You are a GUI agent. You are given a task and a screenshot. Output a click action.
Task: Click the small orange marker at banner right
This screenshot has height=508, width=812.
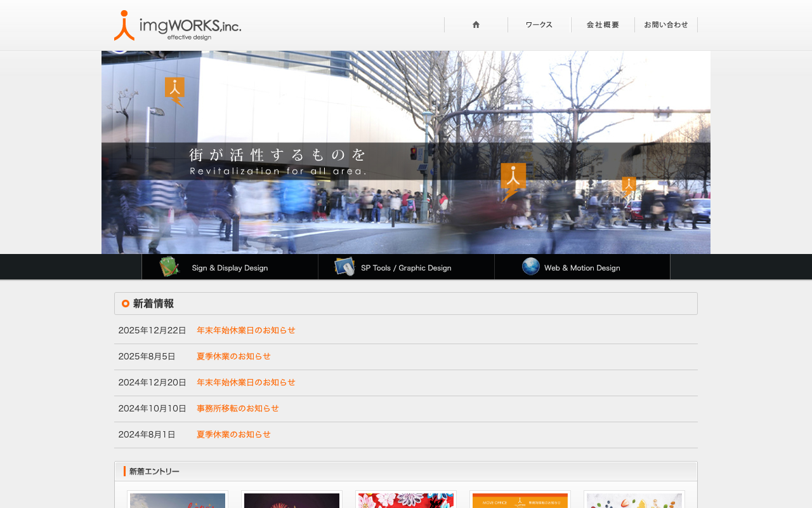tap(629, 186)
